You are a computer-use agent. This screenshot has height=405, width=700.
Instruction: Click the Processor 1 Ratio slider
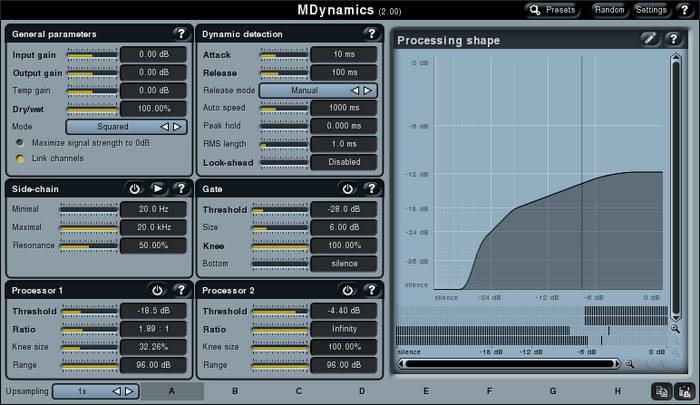[89, 330]
